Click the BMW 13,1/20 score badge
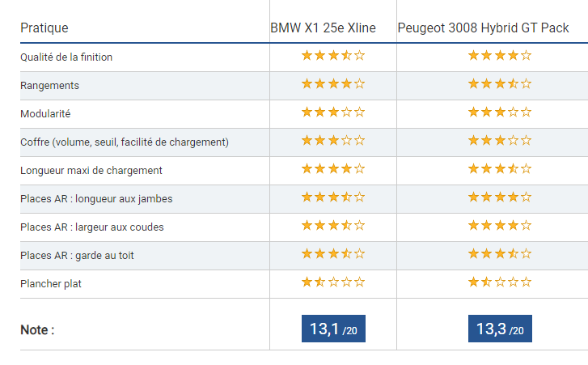The image size is (588, 365). (x=332, y=329)
